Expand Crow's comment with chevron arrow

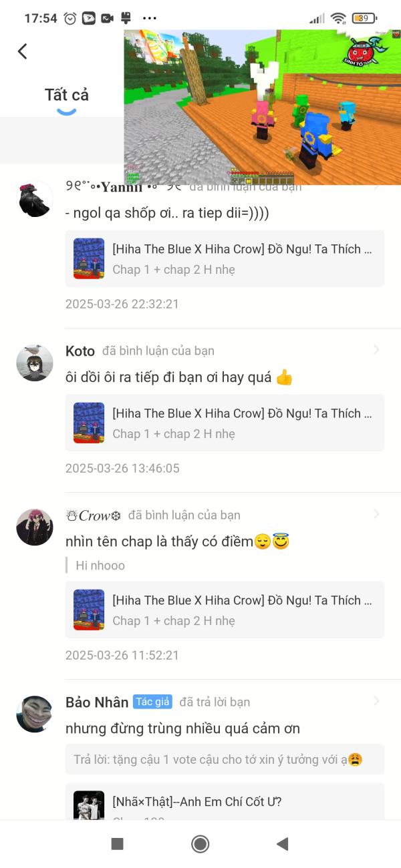tap(377, 514)
